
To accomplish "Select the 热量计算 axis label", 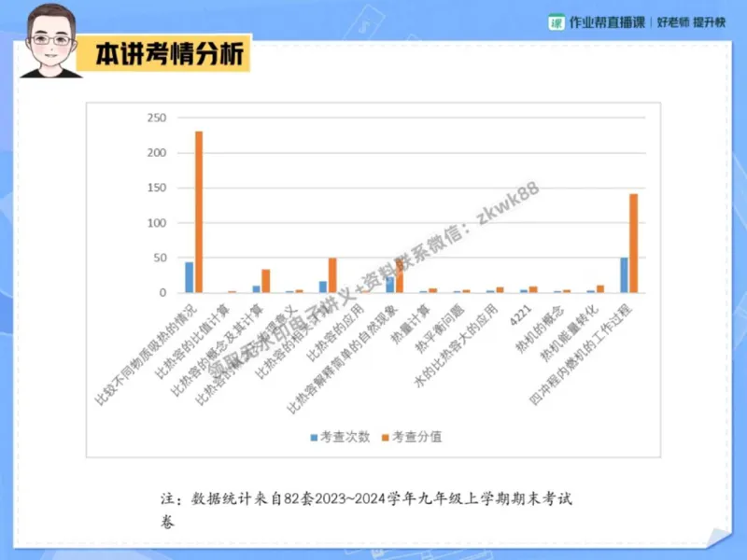I will click(x=411, y=324).
